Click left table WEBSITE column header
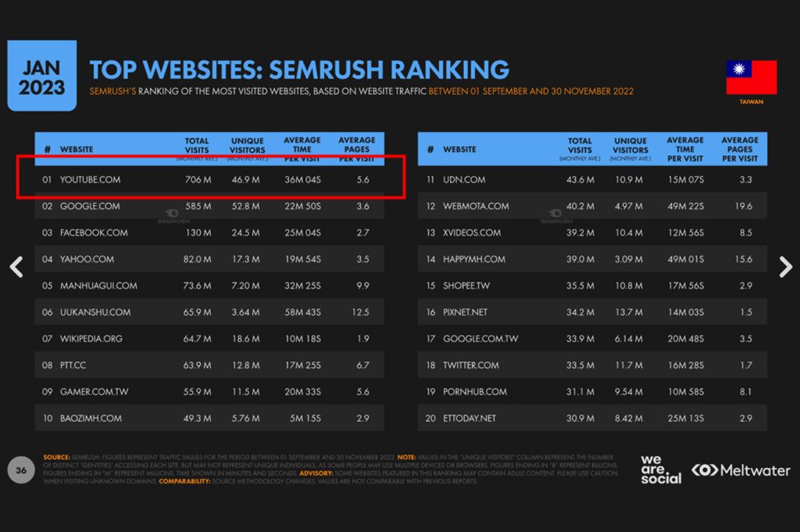The height and width of the screenshot is (532, 800). [77, 149]
